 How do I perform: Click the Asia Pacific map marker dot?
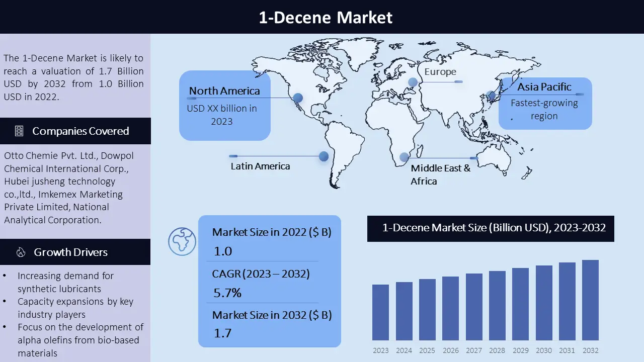492,95
